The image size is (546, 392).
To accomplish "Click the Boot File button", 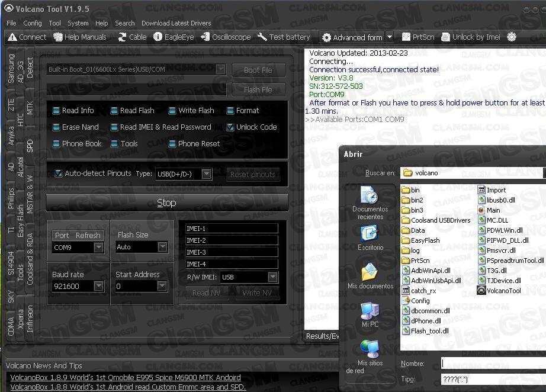I will pos(258,70).
